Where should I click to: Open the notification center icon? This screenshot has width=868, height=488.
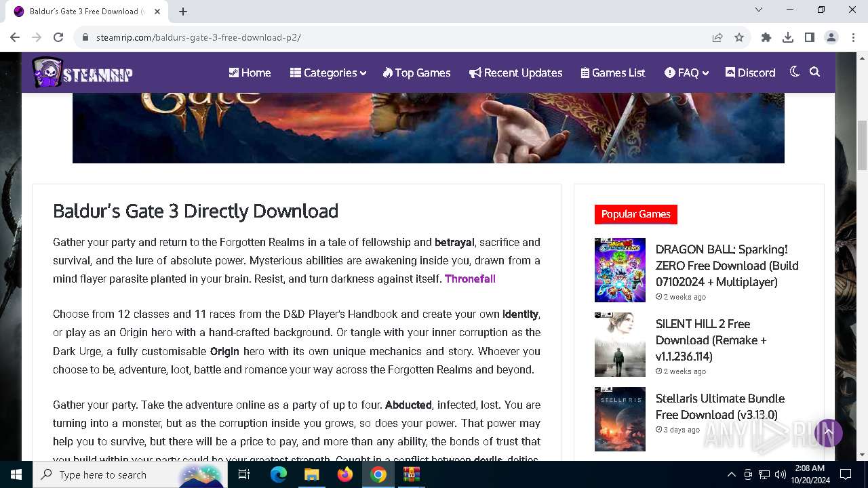tap(846, 474)
